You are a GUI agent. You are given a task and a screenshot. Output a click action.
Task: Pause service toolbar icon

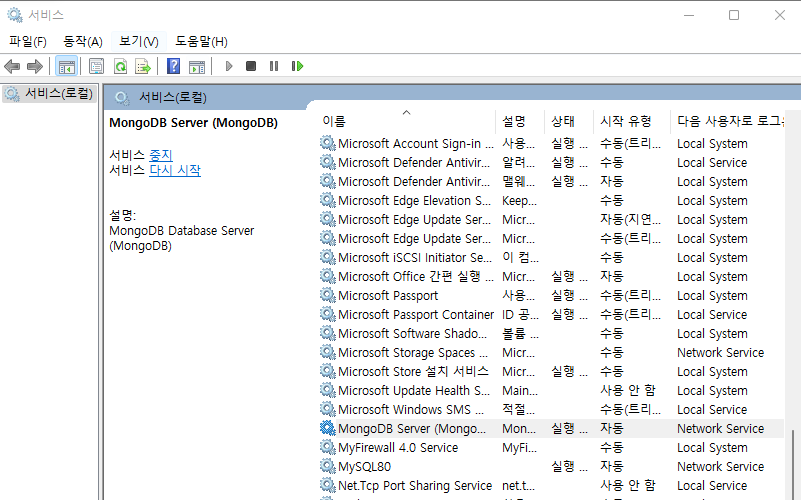[x=274, y=66]
